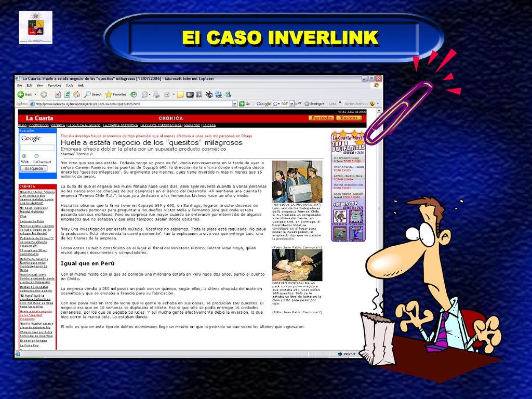Click the yellow Portada button
Image resolution: width=532 pixels, height=399 pixels.
[321, 118]
